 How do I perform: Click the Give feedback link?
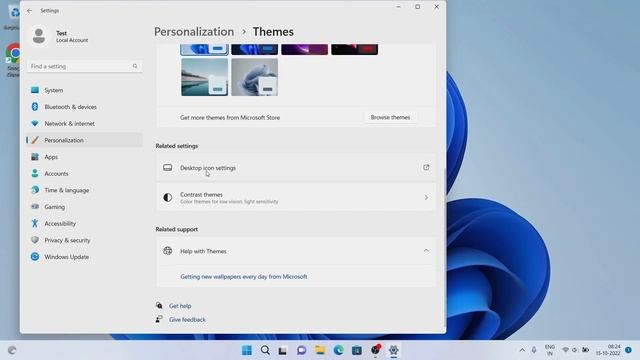(x=187, y=320)
